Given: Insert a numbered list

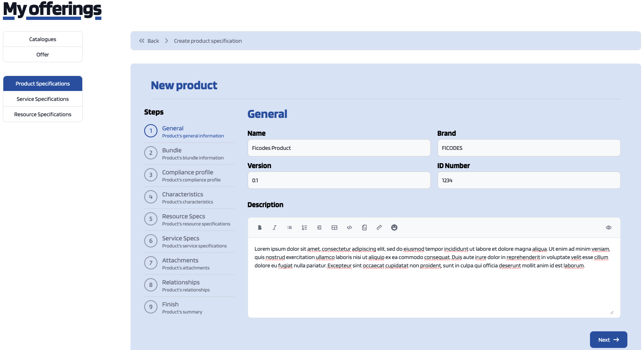Looking at the screenshot, I should pyautogui.click(x=305, y=228).
